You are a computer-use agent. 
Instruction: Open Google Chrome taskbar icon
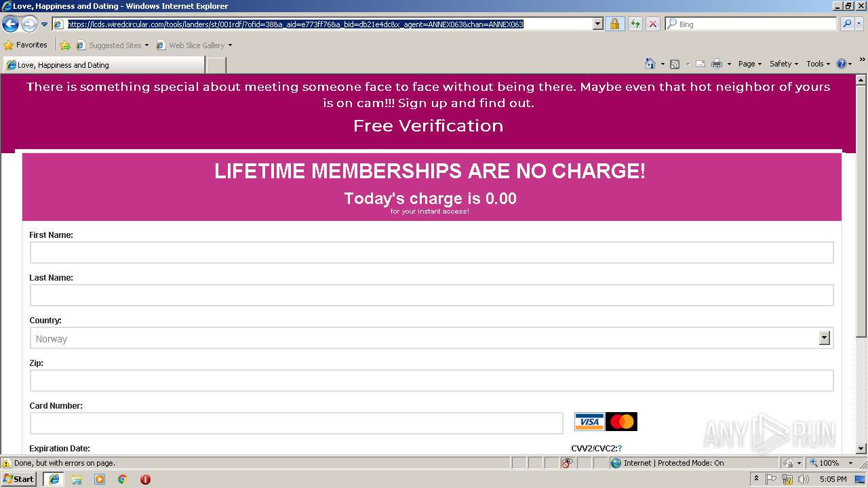123,479
